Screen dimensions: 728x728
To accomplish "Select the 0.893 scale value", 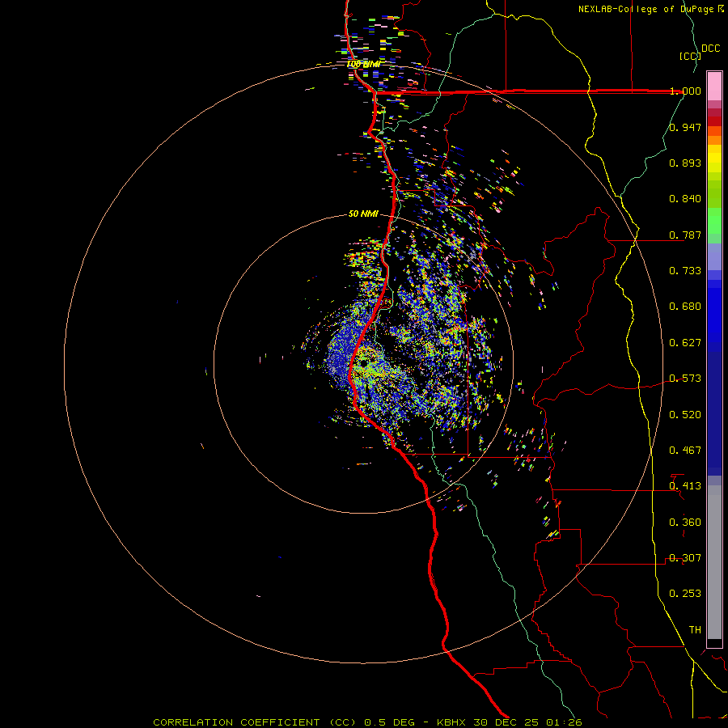I will tap(685, 163).
